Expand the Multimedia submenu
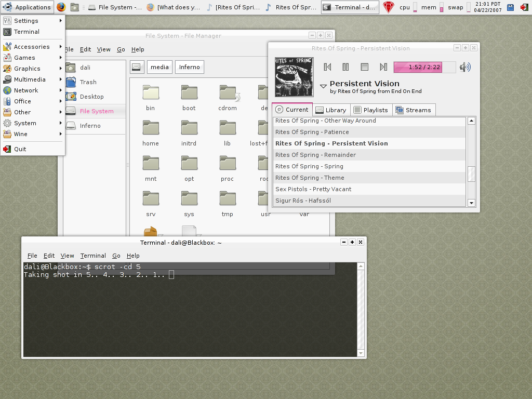This screenshot has height=399, width=532. pyautogui.click(x=33, y=79)
